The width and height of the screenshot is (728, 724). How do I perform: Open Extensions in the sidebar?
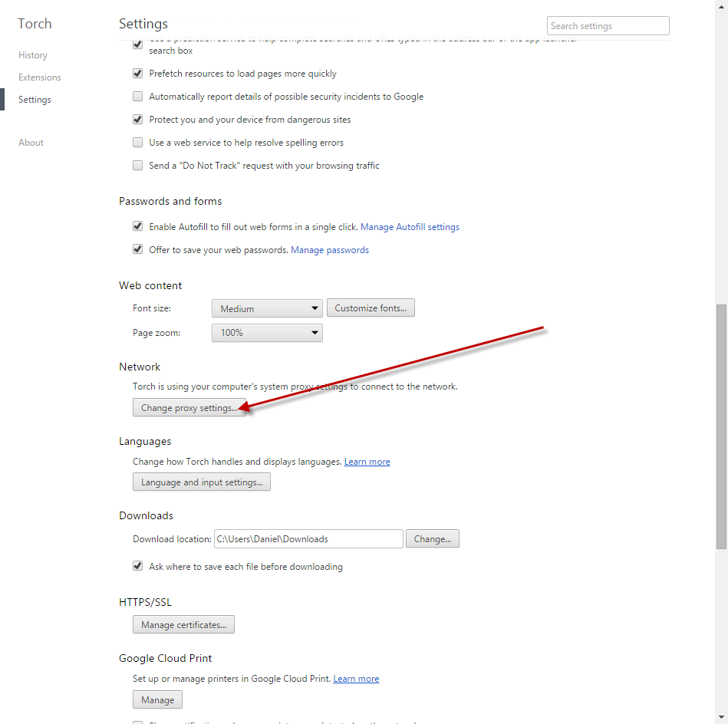point(39,77)
